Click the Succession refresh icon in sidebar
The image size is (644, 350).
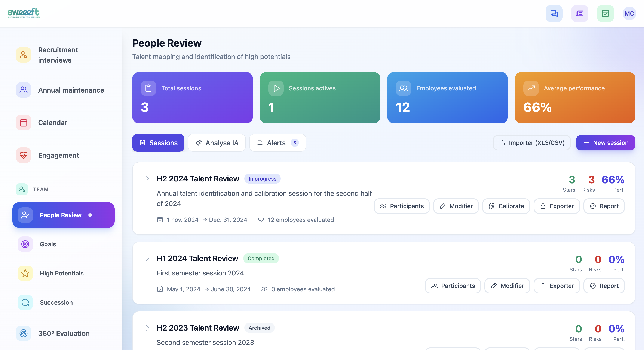[25, 302]
